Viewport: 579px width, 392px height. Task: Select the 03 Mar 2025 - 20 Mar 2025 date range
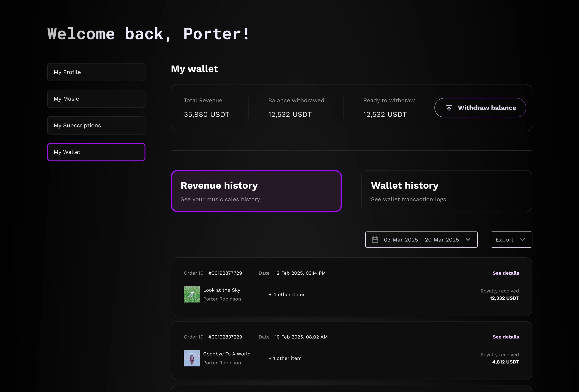421,240
